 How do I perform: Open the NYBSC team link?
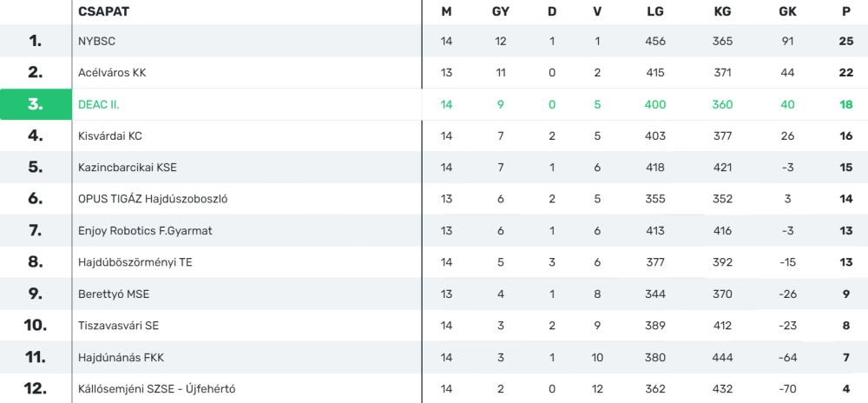click(96, 41)
